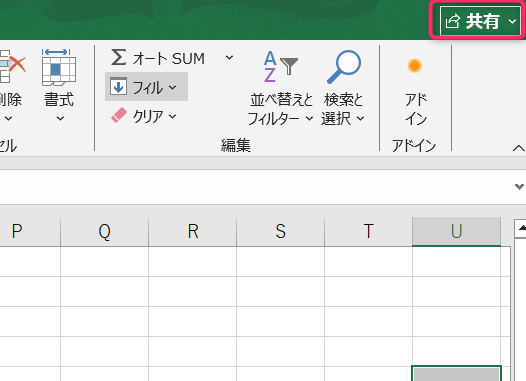Select column T header
This screenshot has height=381, width=526.
(368, 231)
